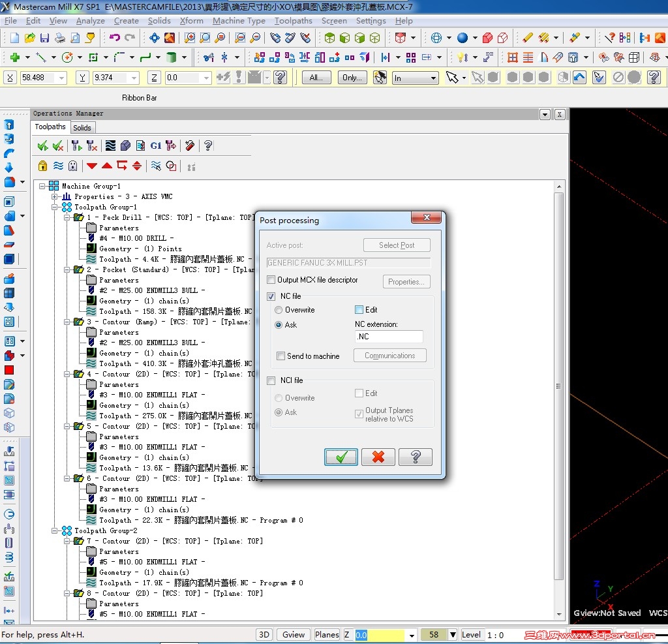Screen dimensions: 668x644
Task: Click the ribbon bar help icon
Action: tap(281, 78)
